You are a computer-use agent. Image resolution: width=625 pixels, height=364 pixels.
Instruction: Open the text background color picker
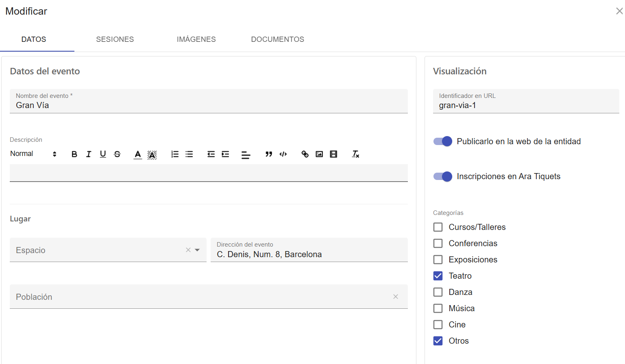[152, 154]
